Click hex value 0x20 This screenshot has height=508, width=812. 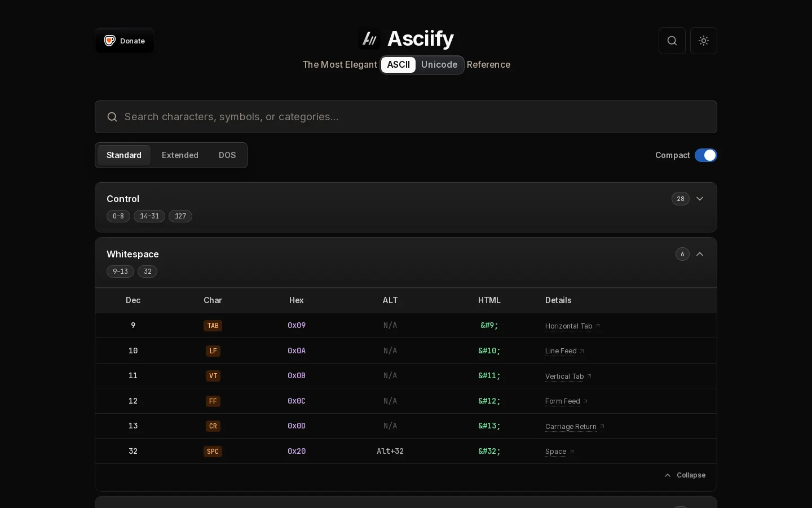[x=297, y=452]
